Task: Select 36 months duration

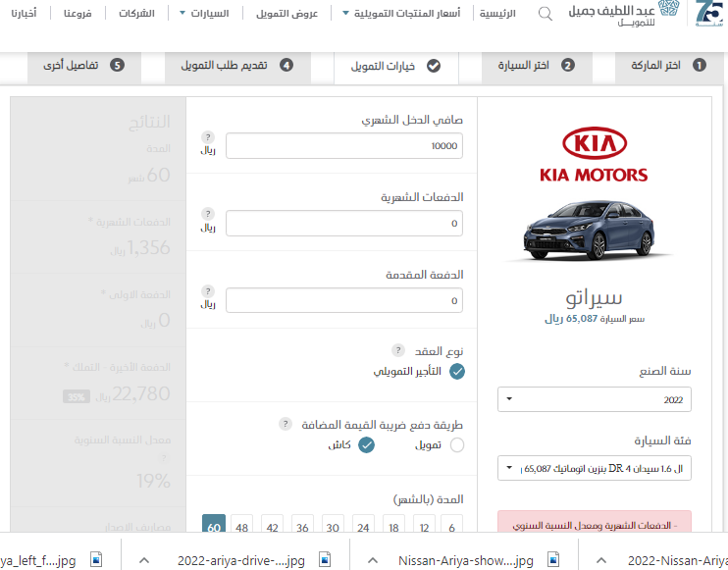Action: click(x=303, y=524)
